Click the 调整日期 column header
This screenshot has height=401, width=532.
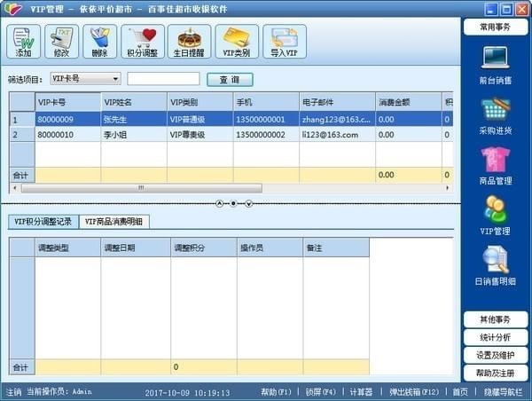pyautogui.click(x=136, y=248)
